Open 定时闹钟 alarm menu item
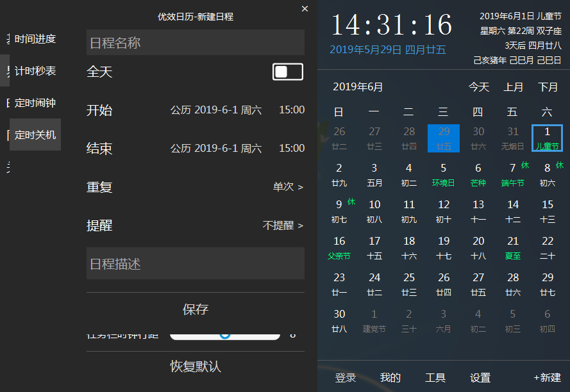 [x=35, y=103]
